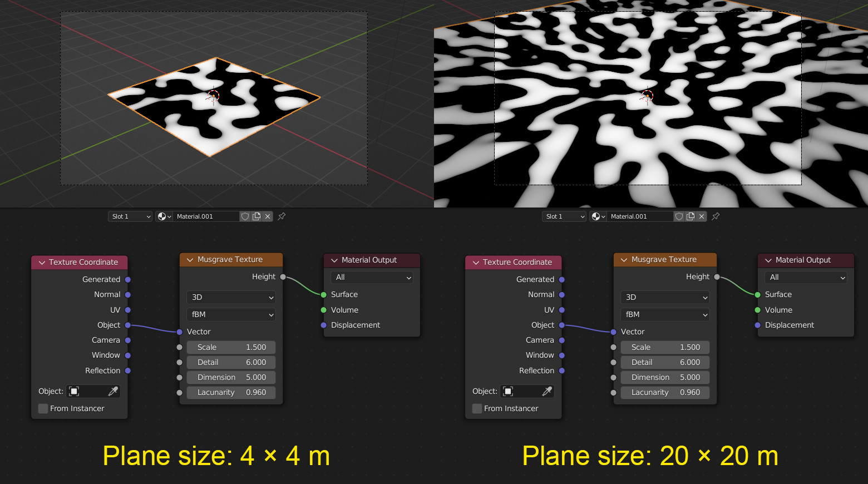The height and width of the screenshot is (484, 868).
Task: Click the Scale value slider on left Musgrave Texture
Action: pos(230,347)
